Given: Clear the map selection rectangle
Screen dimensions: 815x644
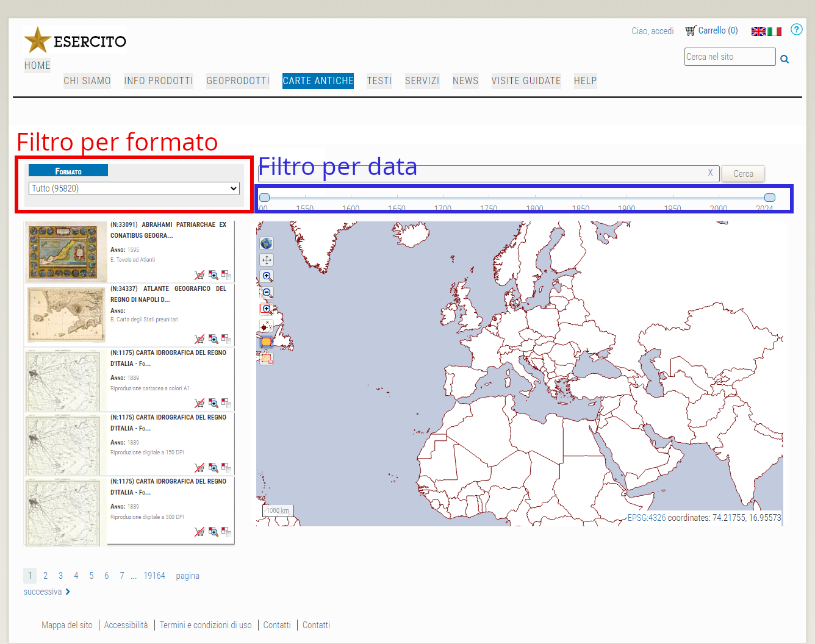Looking at the screenshot, I should (x=267, y=359).
